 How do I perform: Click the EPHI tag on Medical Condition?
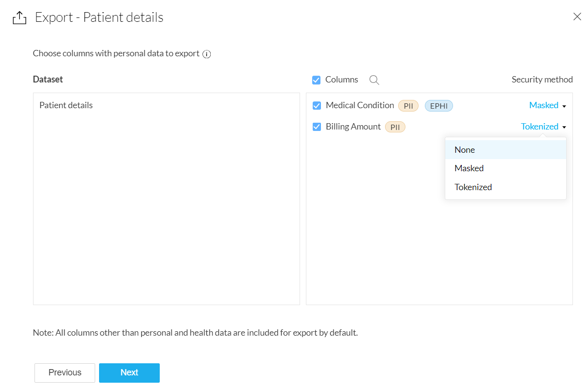pos(438,106)
